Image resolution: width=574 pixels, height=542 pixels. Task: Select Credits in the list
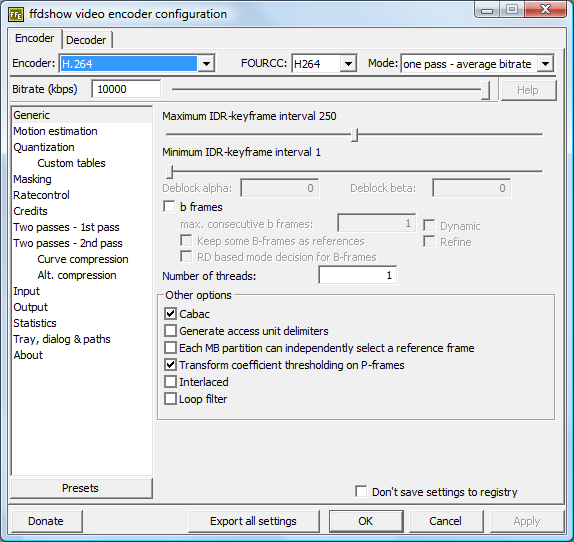[30, 211]
